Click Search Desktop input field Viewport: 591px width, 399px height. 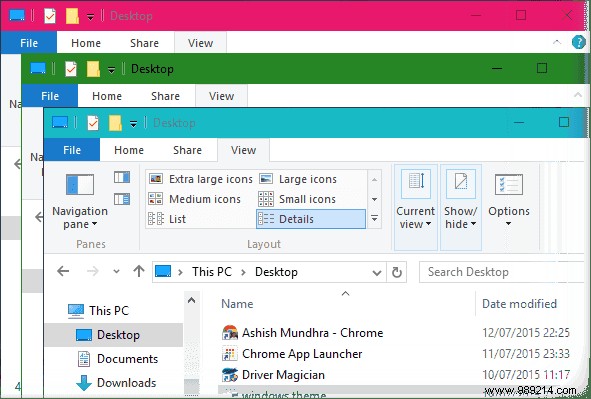[x=502, y=272]
